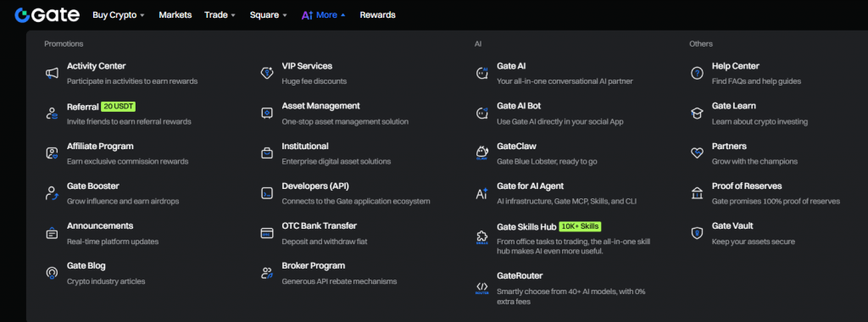Click the Developers (API) terminal icon
Screen dimensions: 868x322
click(x=267, y=193)
